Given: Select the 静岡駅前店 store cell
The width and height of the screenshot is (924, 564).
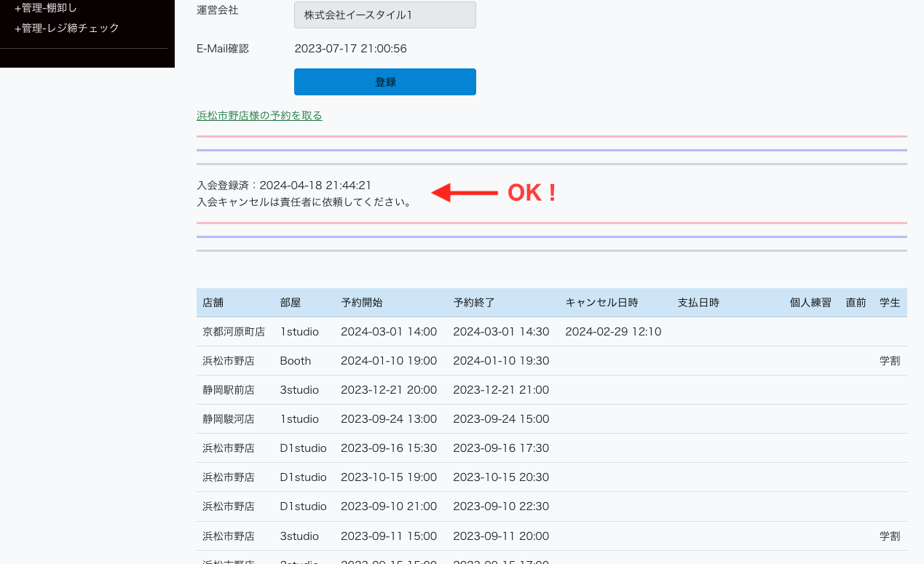Looking at the screenshot, I should point(229,390).
